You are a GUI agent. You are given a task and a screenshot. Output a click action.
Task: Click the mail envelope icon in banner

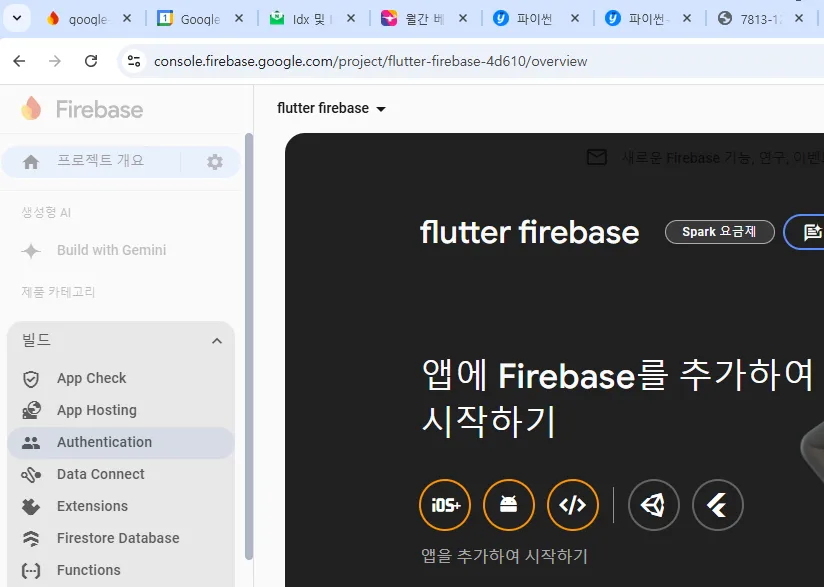pyautogui.click(x=597, y=157)
